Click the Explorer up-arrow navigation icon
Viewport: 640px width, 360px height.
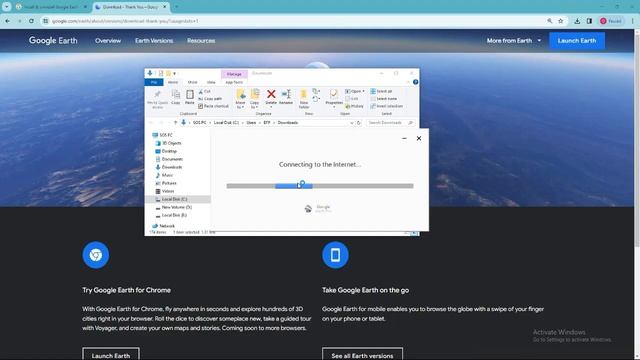(175, 123)
